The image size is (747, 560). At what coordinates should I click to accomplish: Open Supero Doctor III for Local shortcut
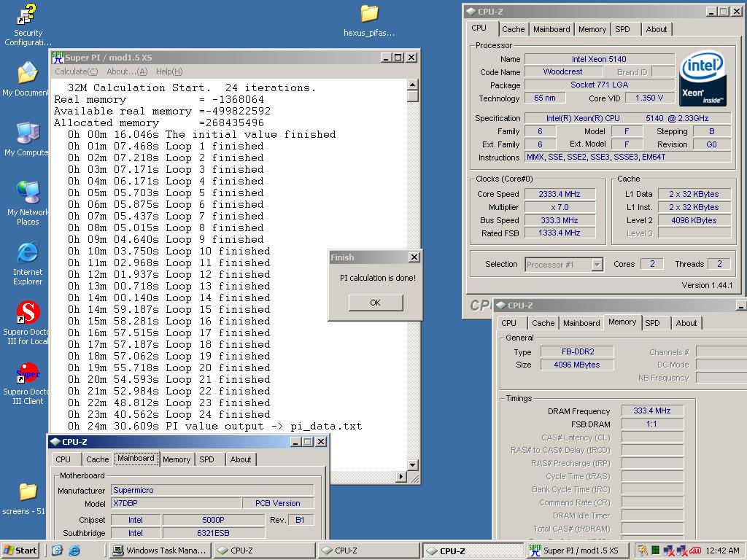(26, 323)
